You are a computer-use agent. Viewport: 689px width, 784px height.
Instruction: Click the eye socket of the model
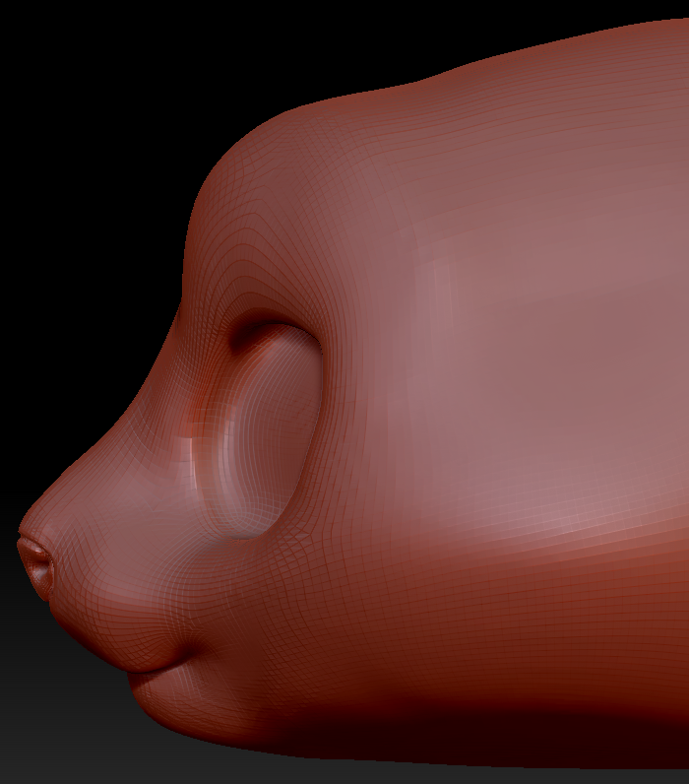tap(273, 429)
